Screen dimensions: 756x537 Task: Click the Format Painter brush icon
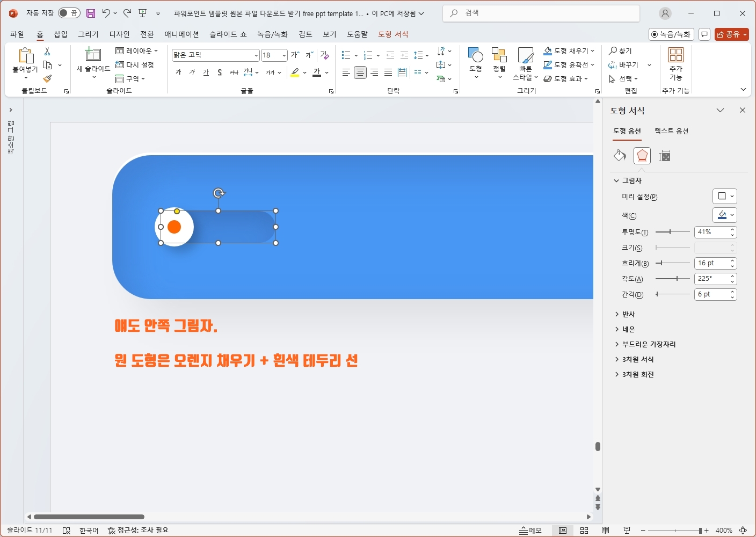[x=47, y=79]
